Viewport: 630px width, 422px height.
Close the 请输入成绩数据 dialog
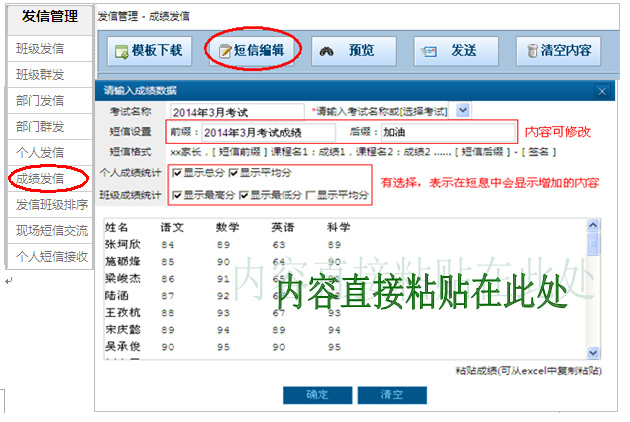point(601,91)
